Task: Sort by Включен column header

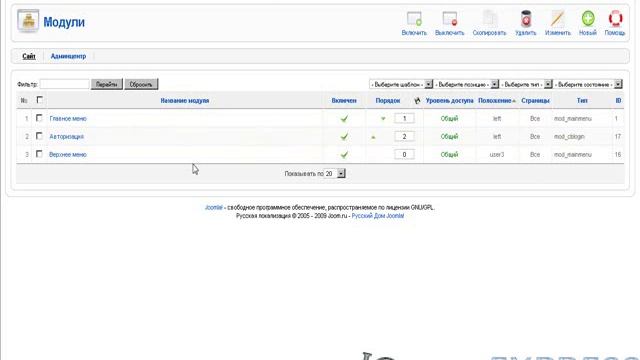Action: (x=344, y=101)
